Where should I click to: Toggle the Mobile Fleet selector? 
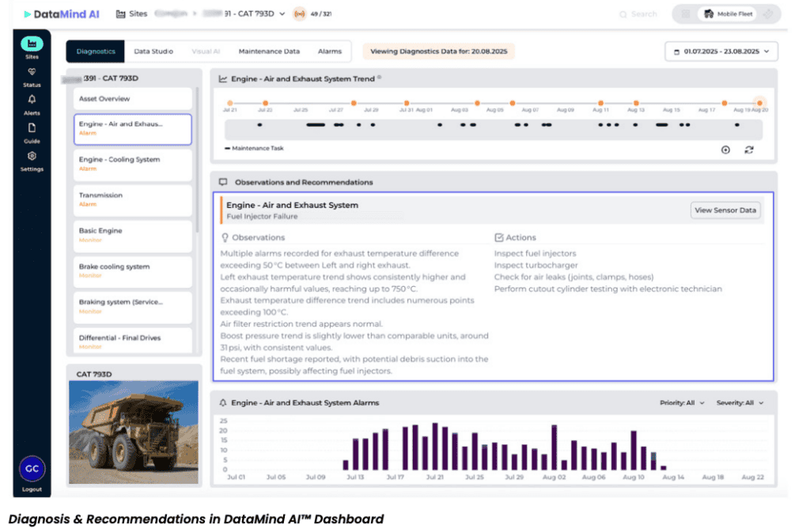[726, 14]
